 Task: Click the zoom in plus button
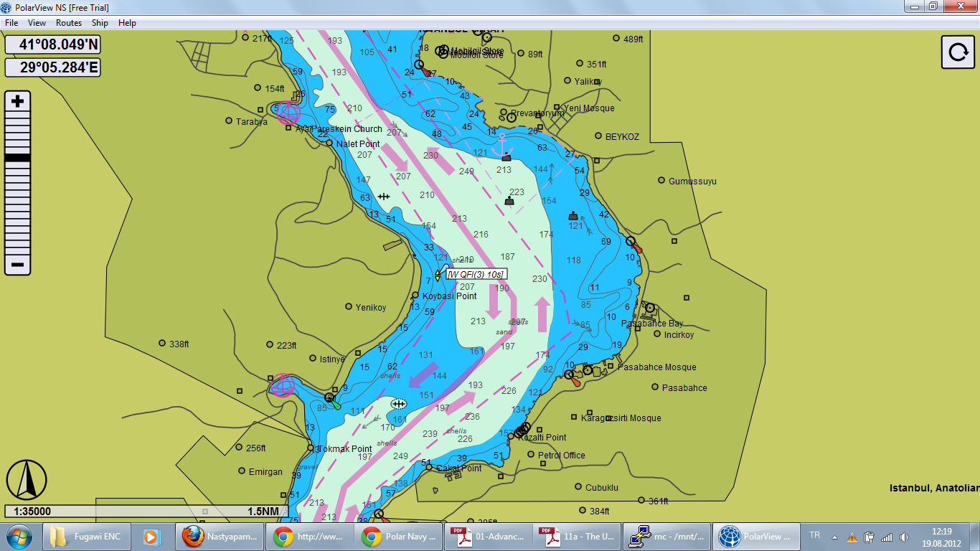(x=18, y=101)
